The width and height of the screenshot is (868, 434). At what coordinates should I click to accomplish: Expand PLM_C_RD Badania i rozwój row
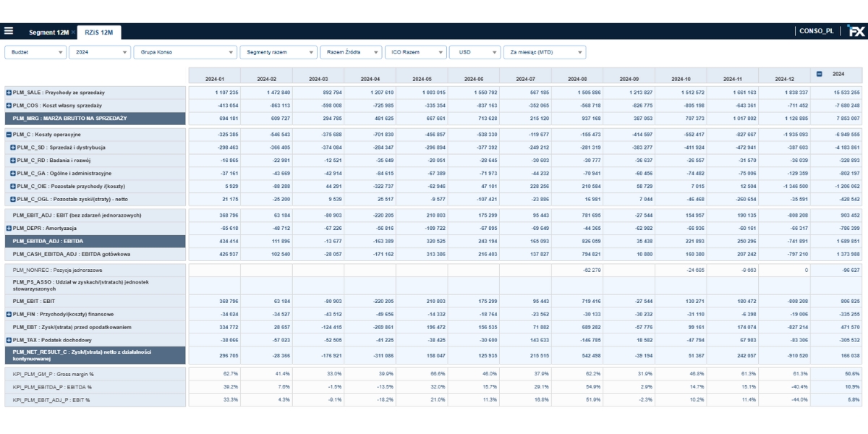coord(13,160)
